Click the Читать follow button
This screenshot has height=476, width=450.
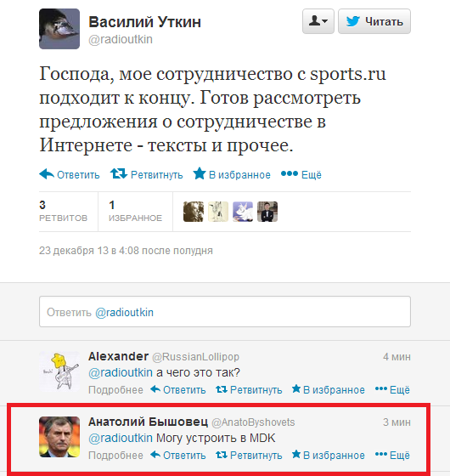click(374, 21)
